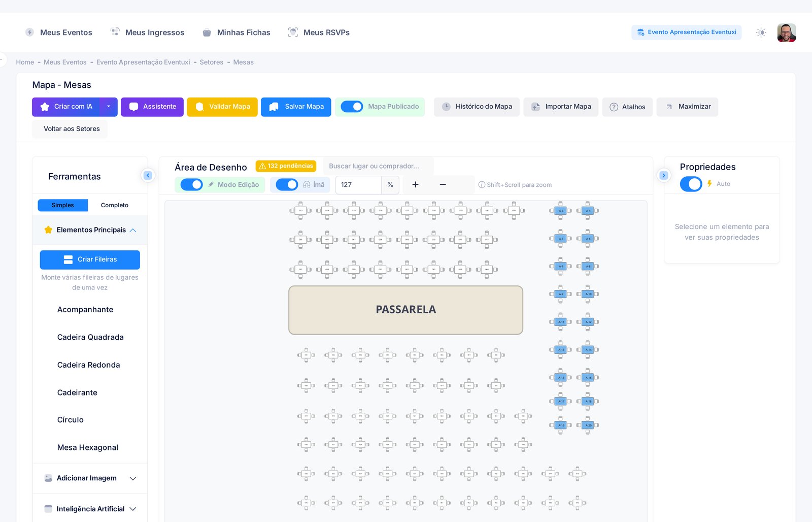Zoom in with the plus button

coord(415,185)
